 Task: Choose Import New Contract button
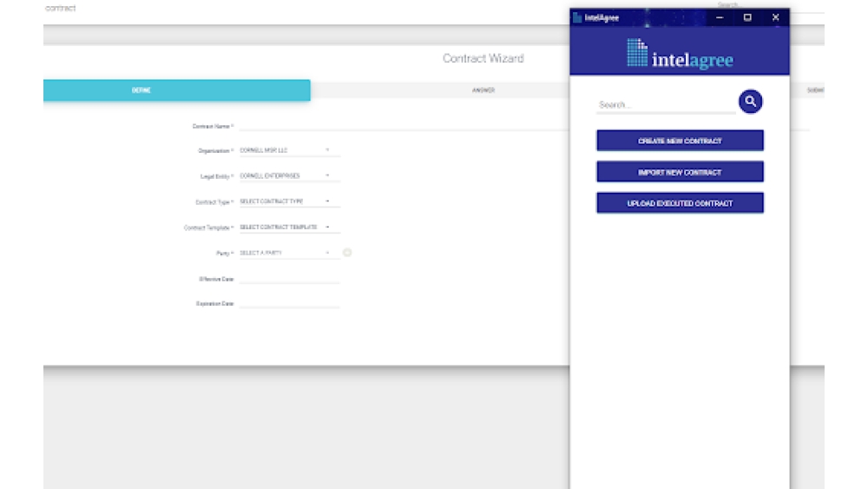[x=680, y=172]
